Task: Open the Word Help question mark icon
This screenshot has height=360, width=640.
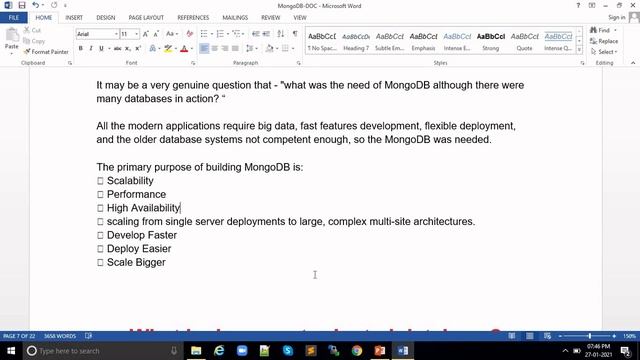Action: click(x=578, y=5)
